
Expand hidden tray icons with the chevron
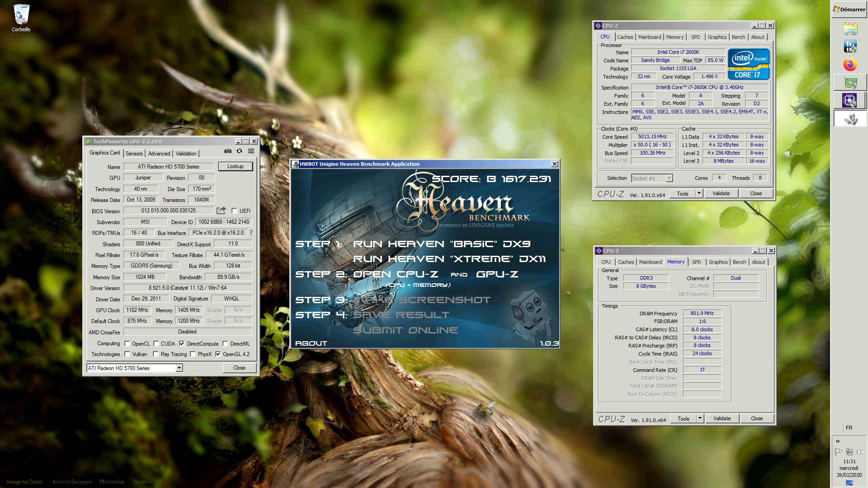[838, 441]
